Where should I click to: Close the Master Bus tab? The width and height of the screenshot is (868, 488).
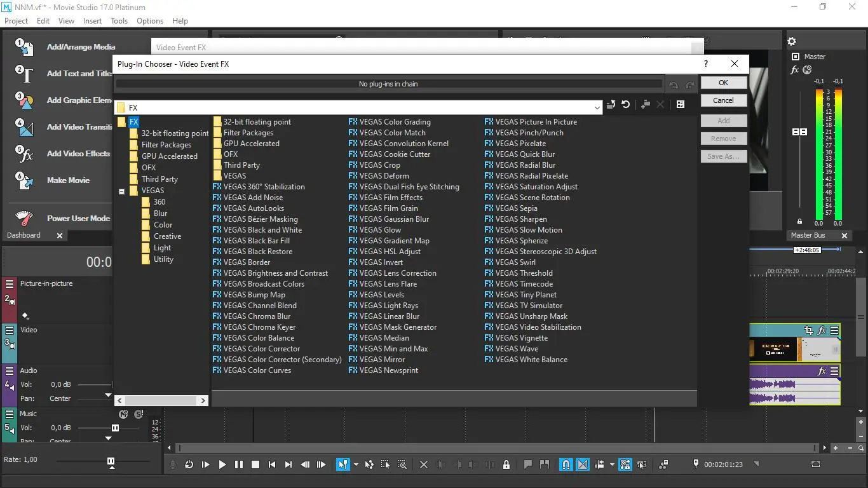[844, 236]
